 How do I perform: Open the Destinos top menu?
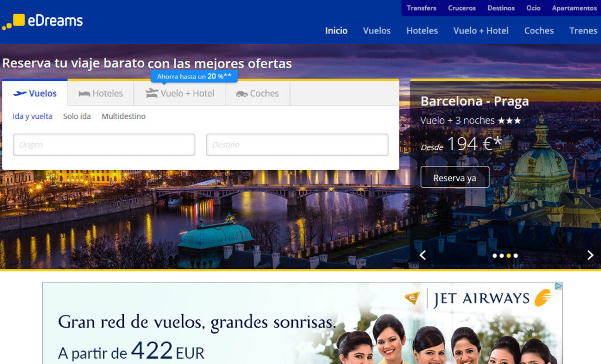coord(501,8)
